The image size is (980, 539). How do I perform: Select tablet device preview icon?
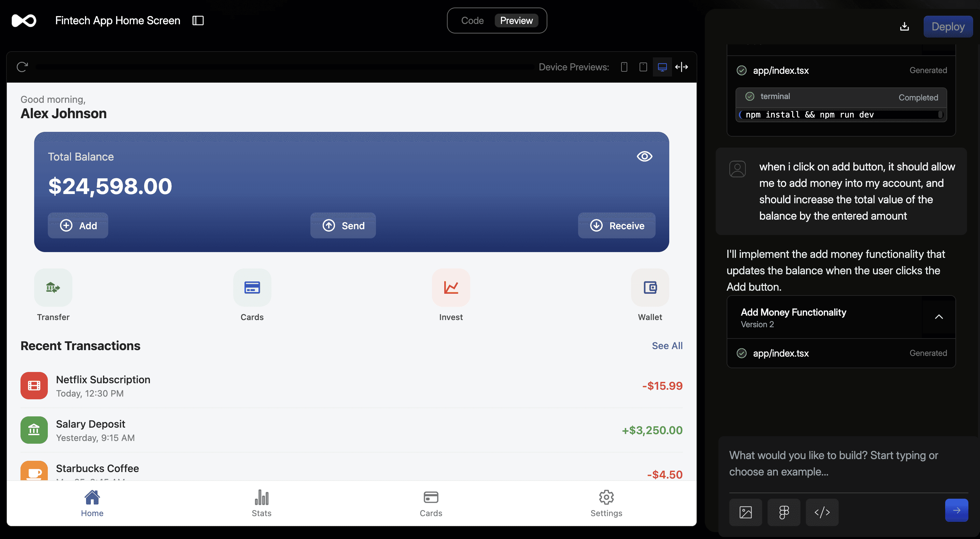[643, 67]
